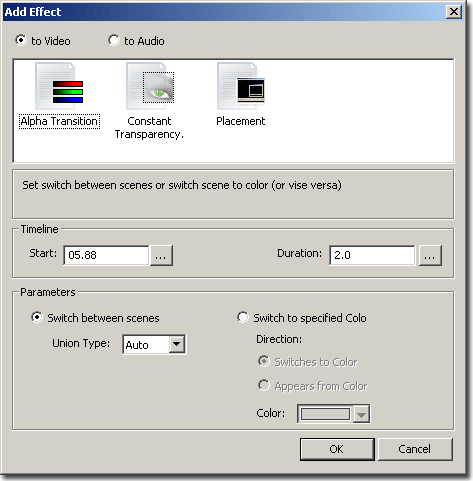
Task: Expand the Color dropdown arrow
Action: coord(361,414)
